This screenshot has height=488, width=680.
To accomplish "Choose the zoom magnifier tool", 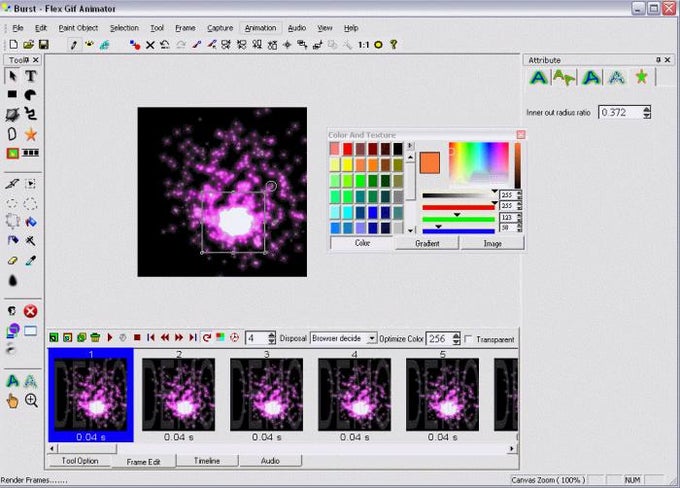I will pos(31,400).
